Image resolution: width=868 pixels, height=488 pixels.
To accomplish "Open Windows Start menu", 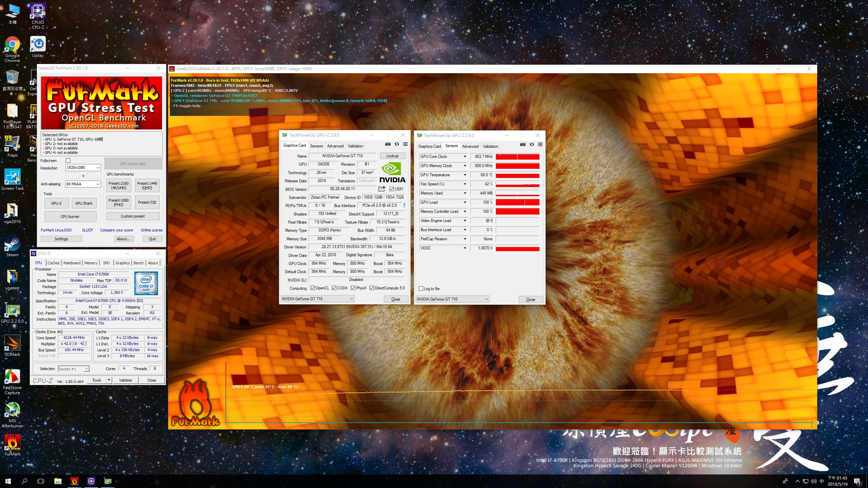I will tap(8, 481).
